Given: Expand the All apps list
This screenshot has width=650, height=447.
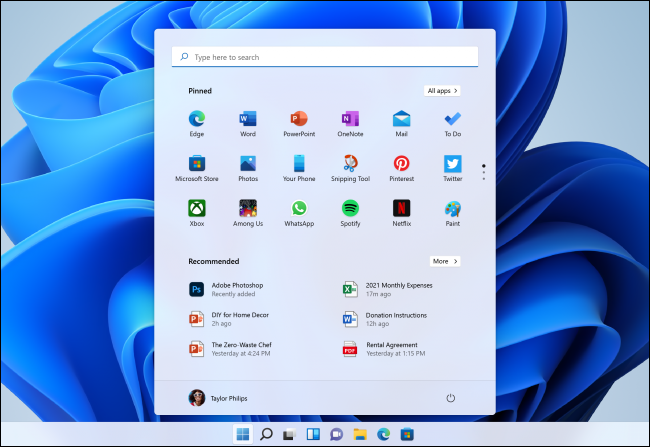Looking at the screenshot, I should [442, 90].
